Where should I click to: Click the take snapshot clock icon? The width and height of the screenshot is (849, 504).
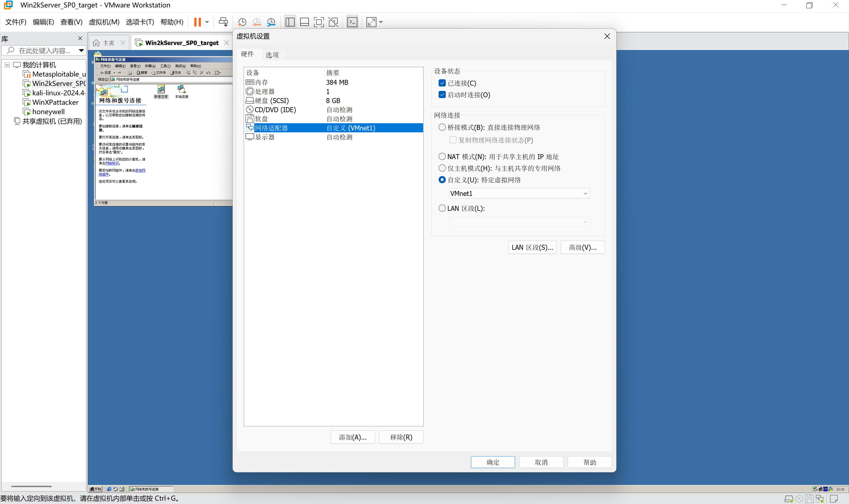tap(242, 22)
